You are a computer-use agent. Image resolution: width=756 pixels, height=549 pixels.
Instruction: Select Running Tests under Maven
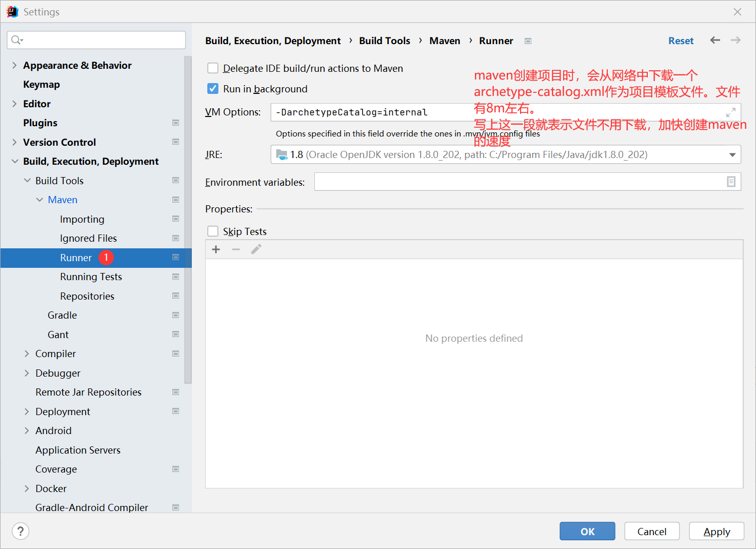91,277
